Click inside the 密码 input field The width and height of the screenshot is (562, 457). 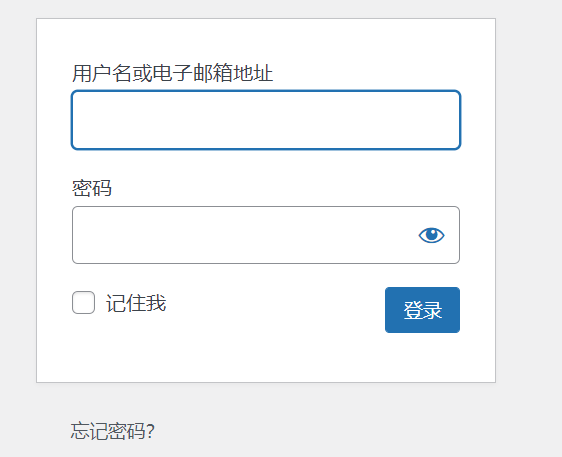tap(266, 235)
